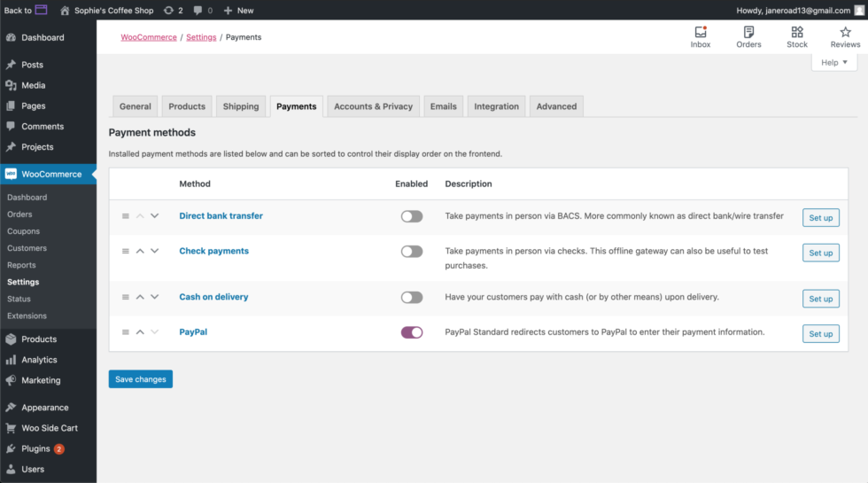
Task: Disable the PayPal payment toggle
Action: tap(412, 332)
